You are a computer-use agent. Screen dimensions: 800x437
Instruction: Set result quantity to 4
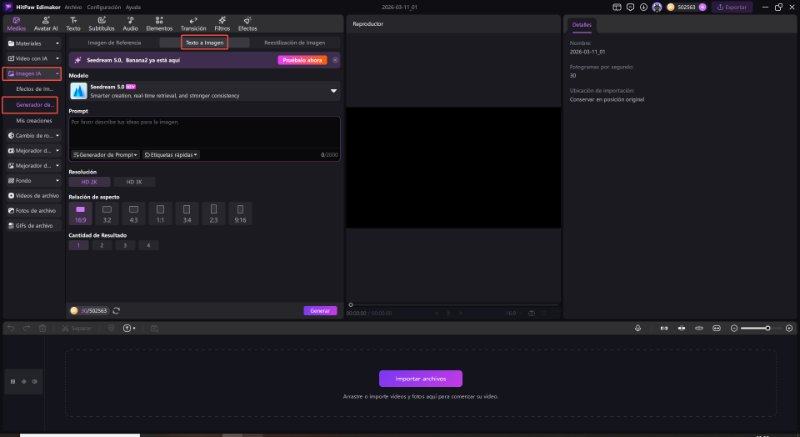point(148,246)
